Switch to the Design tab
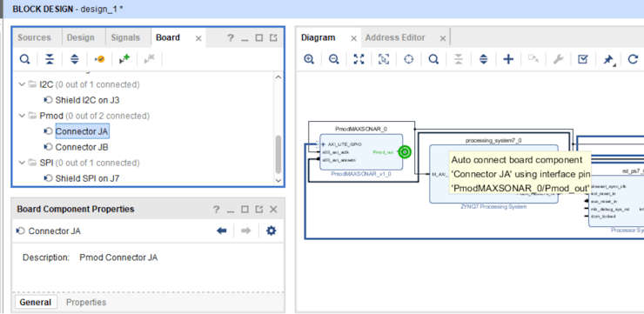Screen dimensions: 644x314 pos(80,37)
